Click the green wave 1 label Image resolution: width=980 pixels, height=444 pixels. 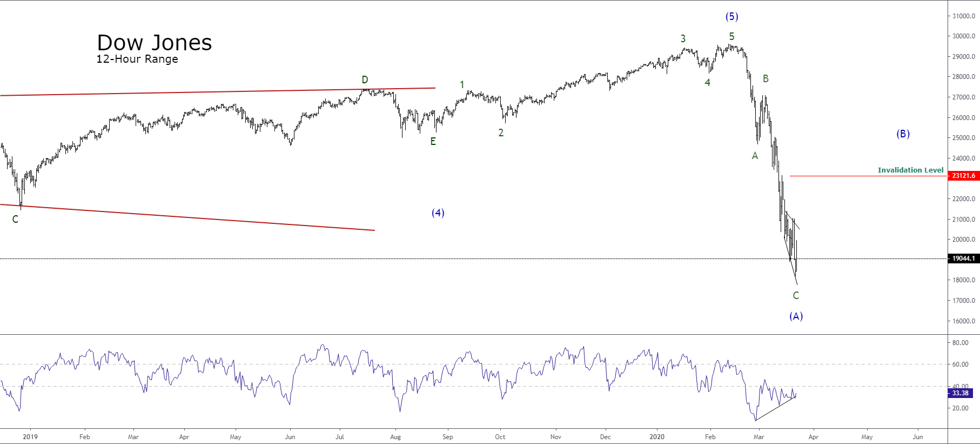(x=462, y=85)
